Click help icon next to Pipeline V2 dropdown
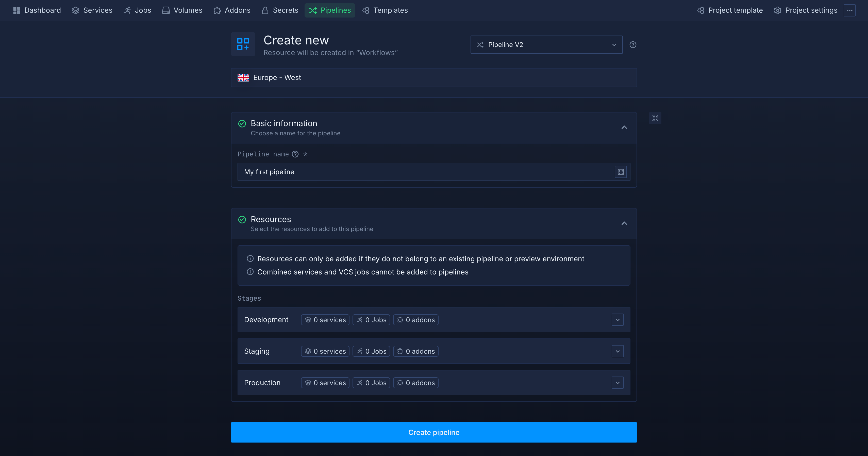Viewport: 868px width, 456px height. coord(633,45)
